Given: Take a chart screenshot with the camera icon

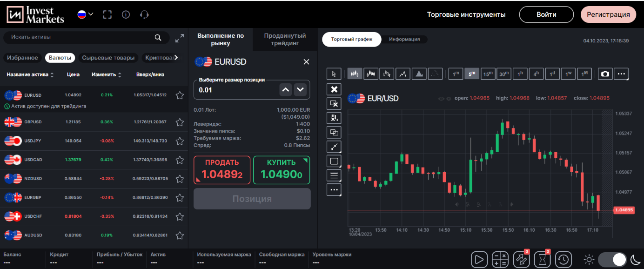Looking at the screenshot, I should click(605, 74).
